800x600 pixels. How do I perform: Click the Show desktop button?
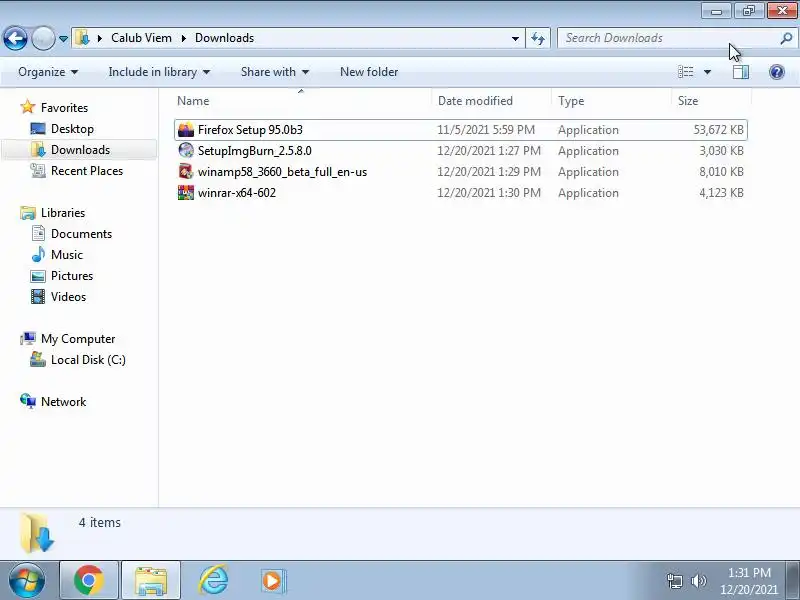pos(793,581)
